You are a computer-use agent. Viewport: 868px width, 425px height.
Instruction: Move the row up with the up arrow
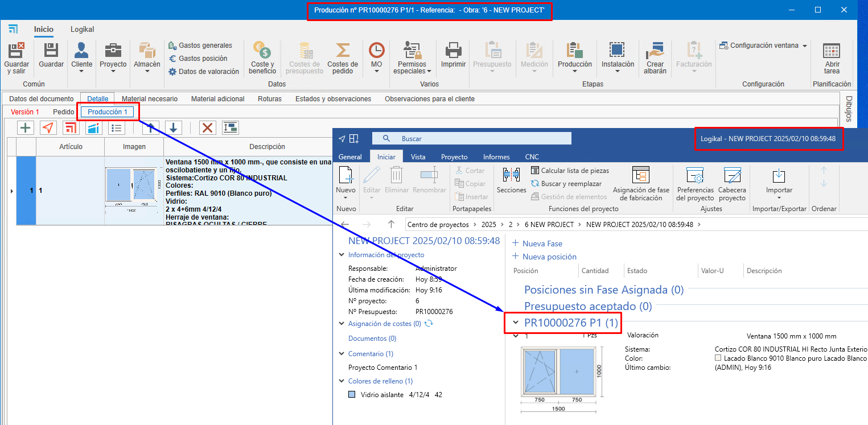tap(151, 127)
